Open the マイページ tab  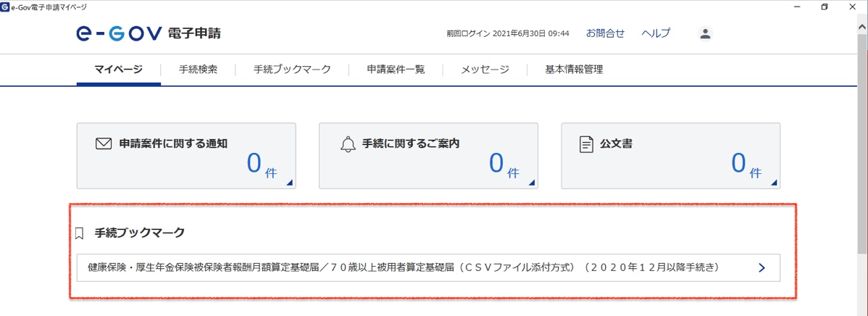click(x=119, y=70)
